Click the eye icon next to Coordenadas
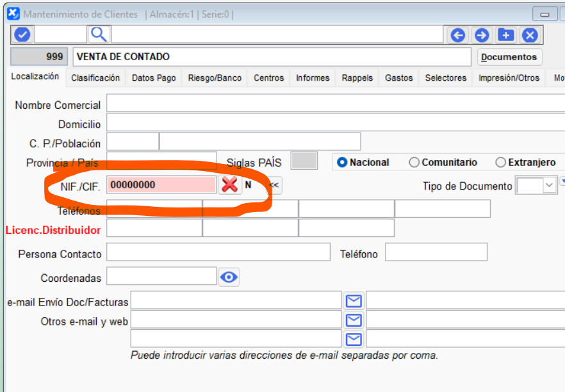Viewport: 565px width, 392px height. tap(229, 277)
